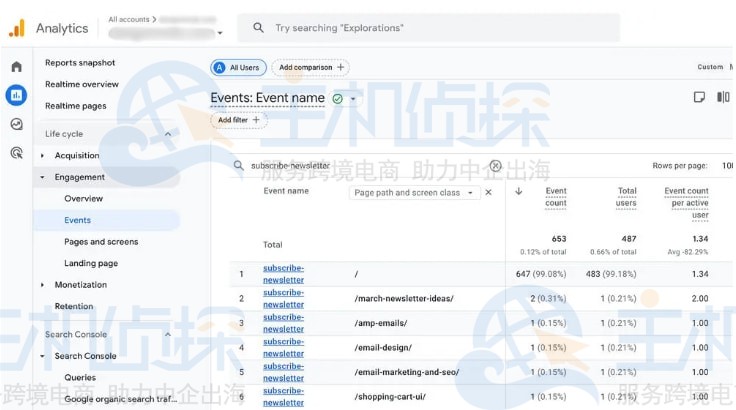Click the Total users column header

[x=626, y=197]
